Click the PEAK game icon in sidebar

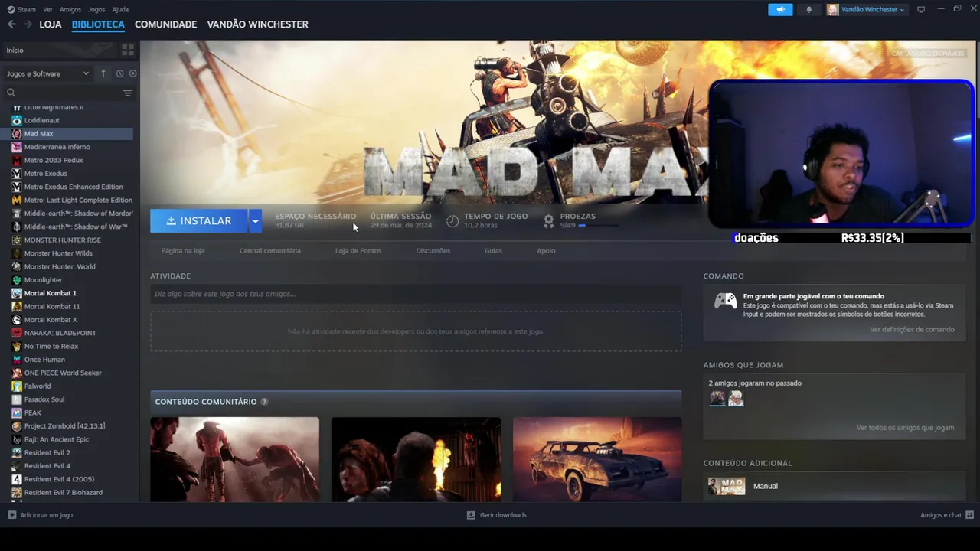click(17, 412)
